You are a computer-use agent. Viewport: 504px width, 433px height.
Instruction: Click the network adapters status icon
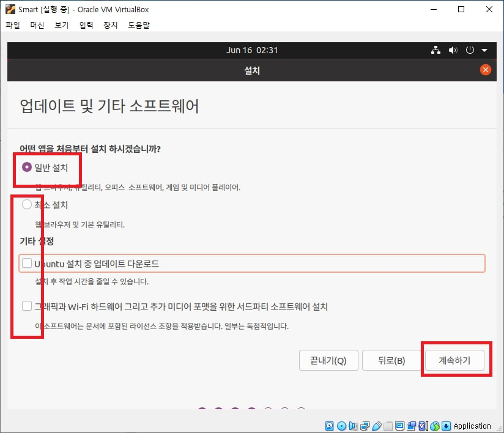pyautogui.click(x=365, y=426)
